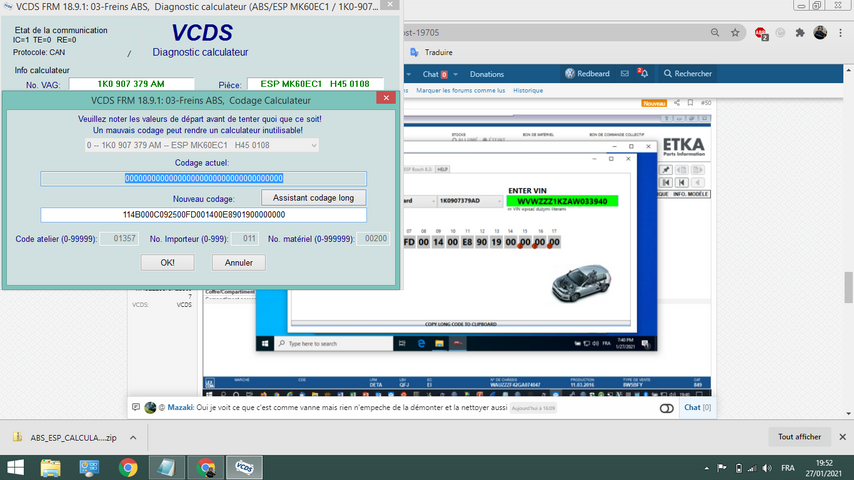The height and width of the screenshot is (480, 854).
Task: Click the HELP tab in embedded image
Action: click(442, 169)
